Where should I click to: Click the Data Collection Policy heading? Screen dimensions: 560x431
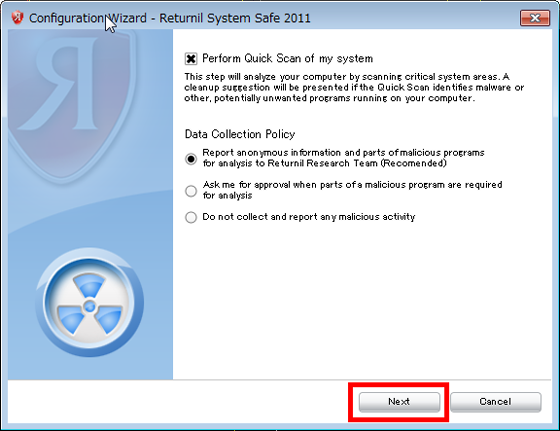tap(240, 134)
